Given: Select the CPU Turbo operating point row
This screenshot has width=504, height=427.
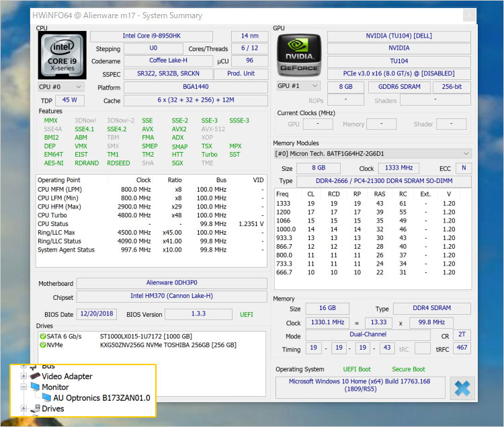Looking at the screenshot, I should [151, 215].
